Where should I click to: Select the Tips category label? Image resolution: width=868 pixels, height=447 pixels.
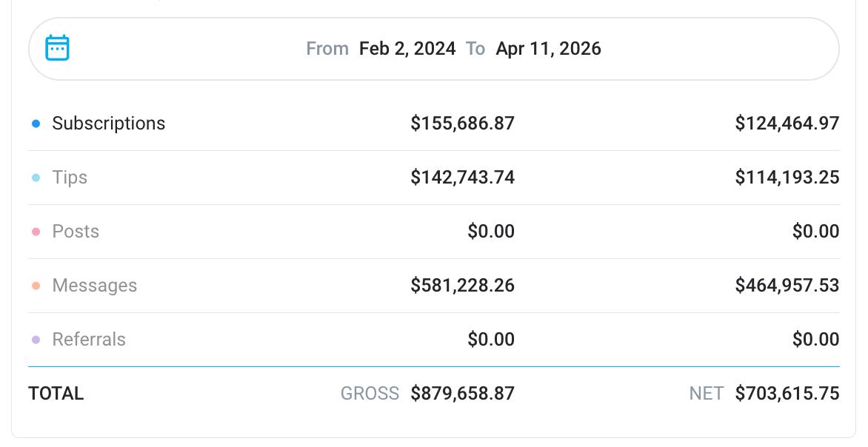[x=70, y=178]
